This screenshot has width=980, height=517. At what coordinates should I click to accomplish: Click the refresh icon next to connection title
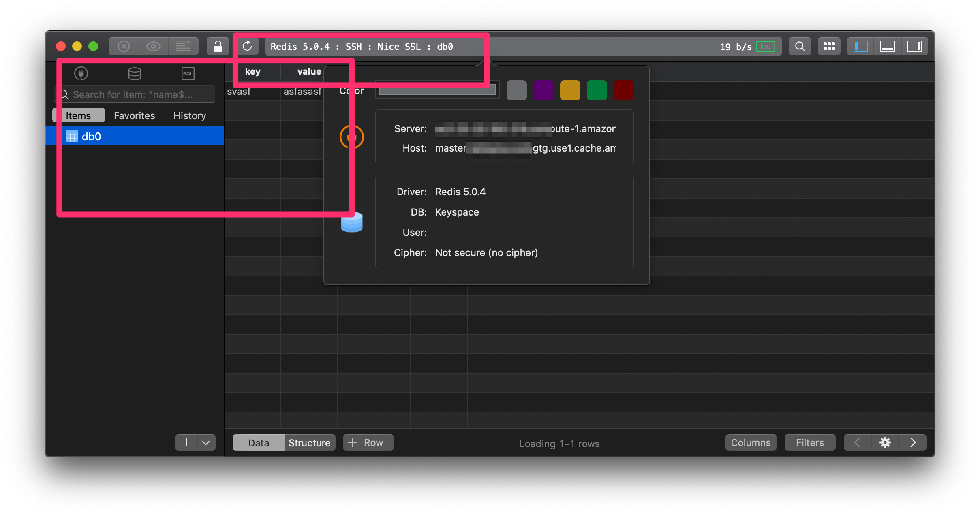(x=248, y=46)
